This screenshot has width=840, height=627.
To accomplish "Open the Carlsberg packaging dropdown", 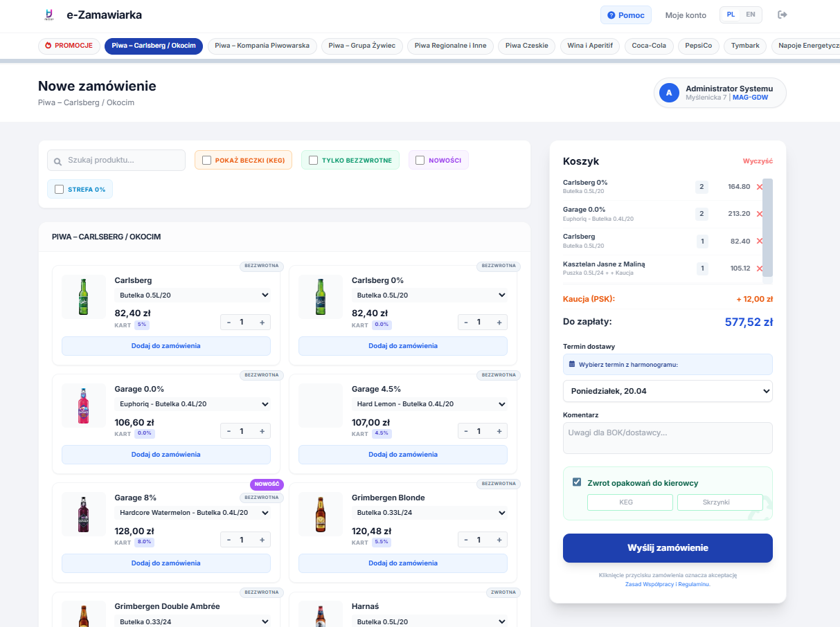I will (192, 296).
